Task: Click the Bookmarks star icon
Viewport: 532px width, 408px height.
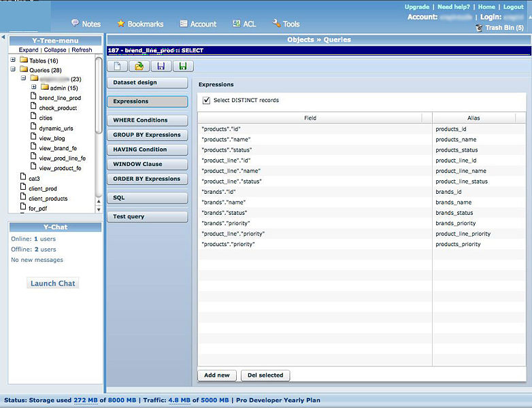Action: point(121,23)
